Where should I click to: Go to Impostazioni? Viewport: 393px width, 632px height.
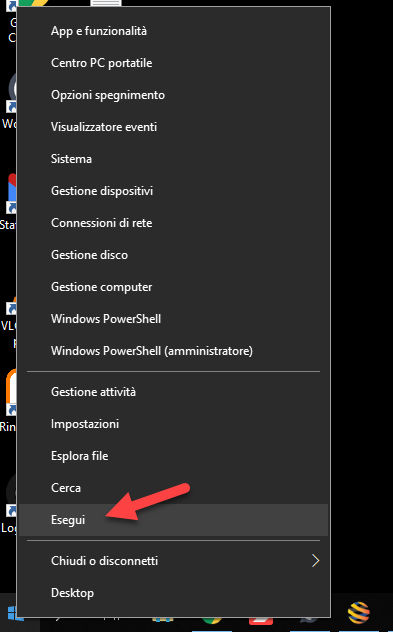click(173, 424)
